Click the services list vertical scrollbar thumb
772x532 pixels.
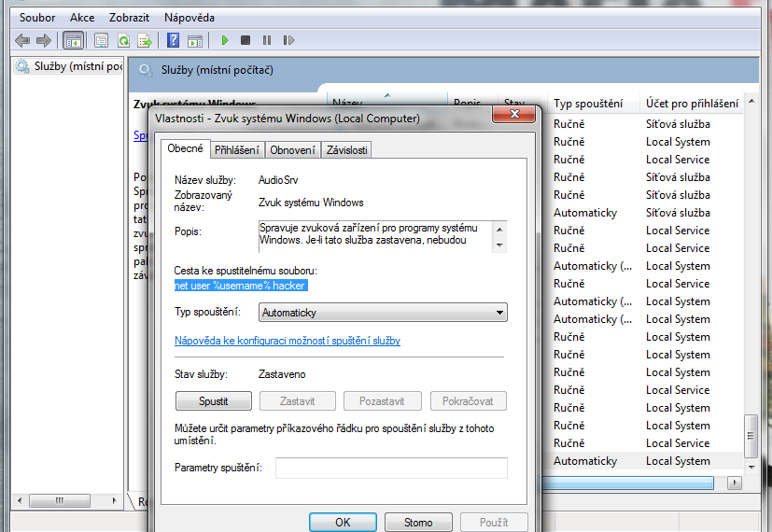[x=750, y=435]
